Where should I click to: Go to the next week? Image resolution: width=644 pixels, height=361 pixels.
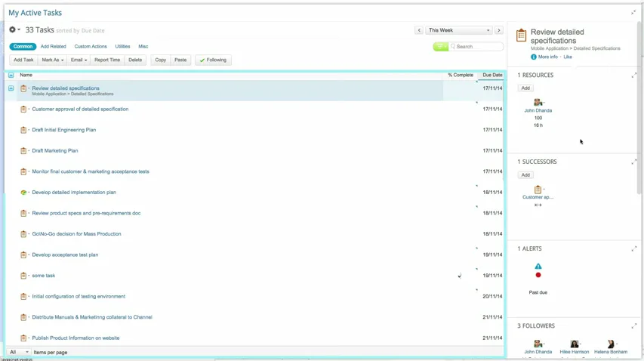point(499,30)
